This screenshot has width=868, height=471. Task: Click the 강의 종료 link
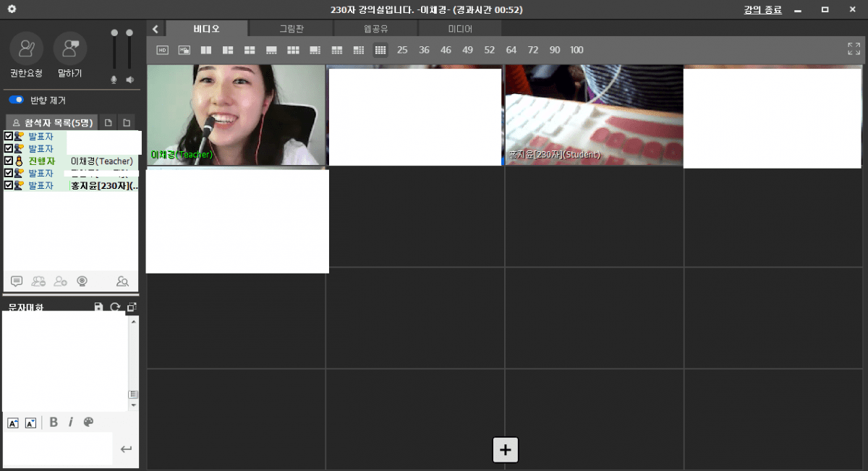click(762, 10)
